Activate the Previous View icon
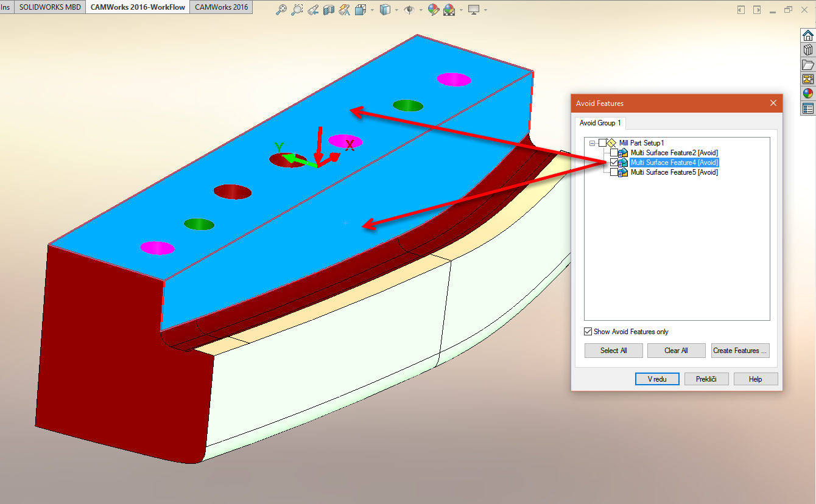This screenshot has width=816, height=504. [313, 10]
